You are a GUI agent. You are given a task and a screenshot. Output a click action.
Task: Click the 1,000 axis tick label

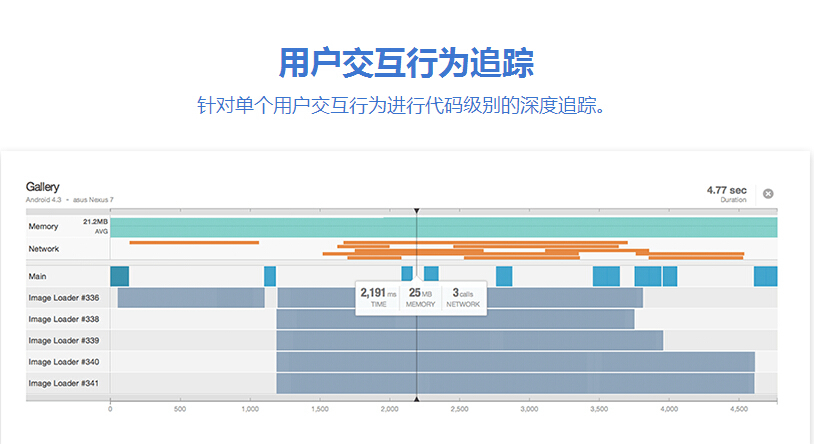click(x=250, y=409)
